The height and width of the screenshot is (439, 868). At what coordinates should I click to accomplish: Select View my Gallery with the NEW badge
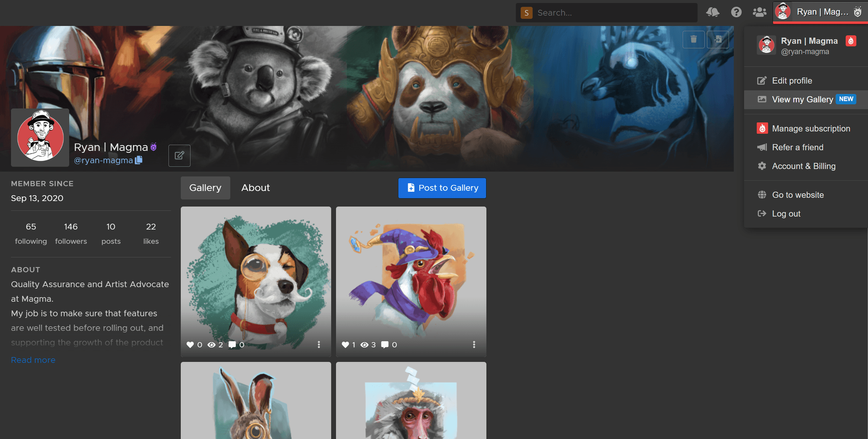(803, 99)
